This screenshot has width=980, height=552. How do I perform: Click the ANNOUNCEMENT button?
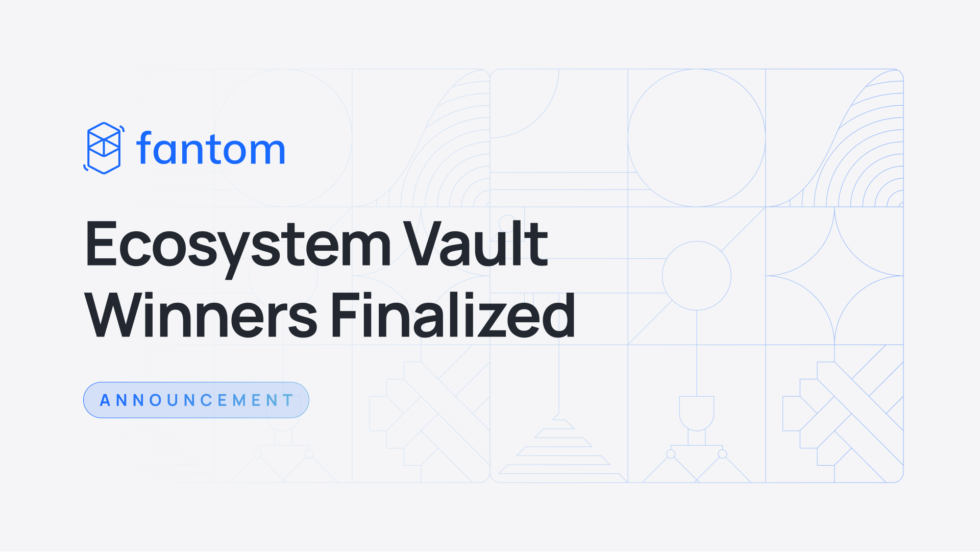[194, 400]
